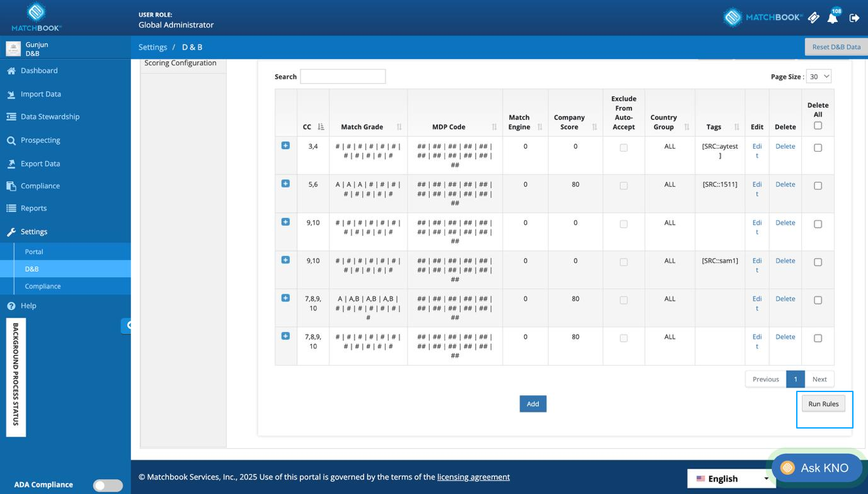868x494 pixels.
Task: Click the Compliance documents icon in the sidebar
Action: [x=11, y=186]
